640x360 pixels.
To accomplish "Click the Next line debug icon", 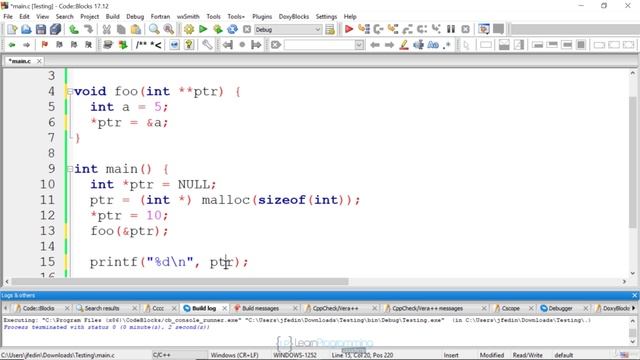I will tap(378, 29).
